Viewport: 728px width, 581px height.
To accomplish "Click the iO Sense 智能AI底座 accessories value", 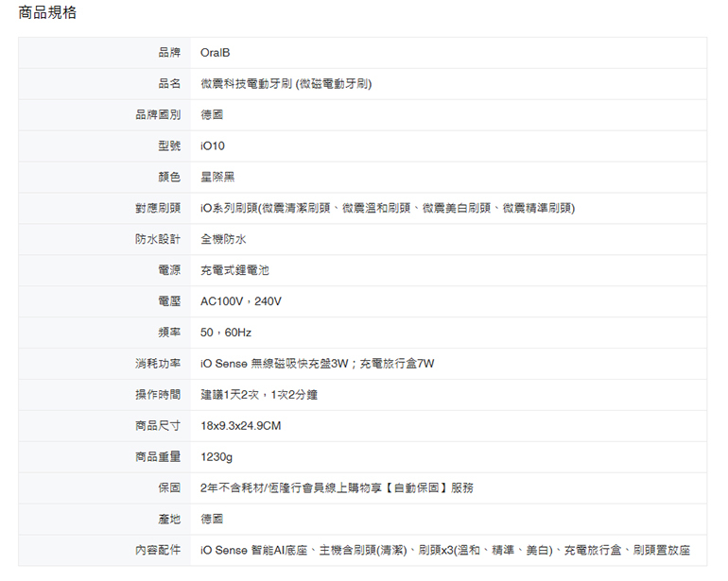I will [x=445, y=551].
